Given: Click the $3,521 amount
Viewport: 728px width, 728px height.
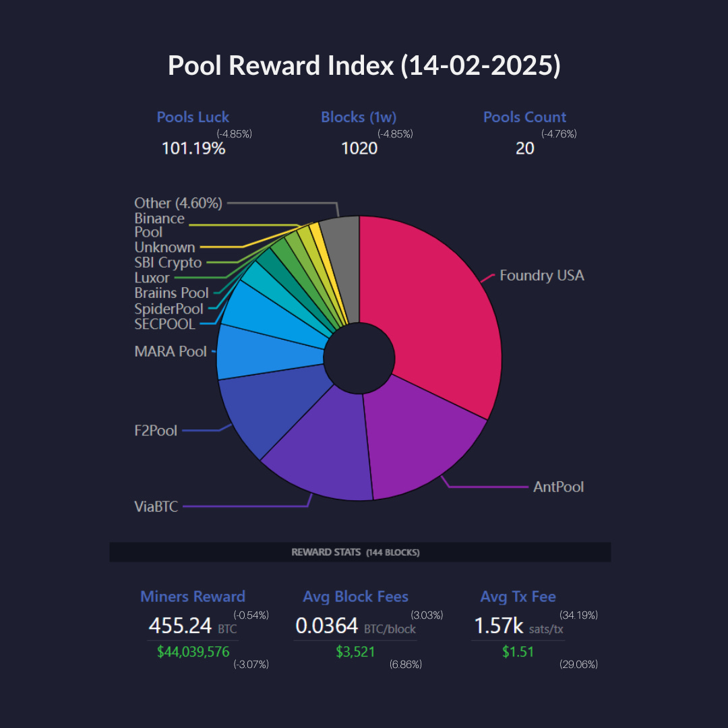Looking at the screenshot, I should pyautogui.click(x=355, y=652).
